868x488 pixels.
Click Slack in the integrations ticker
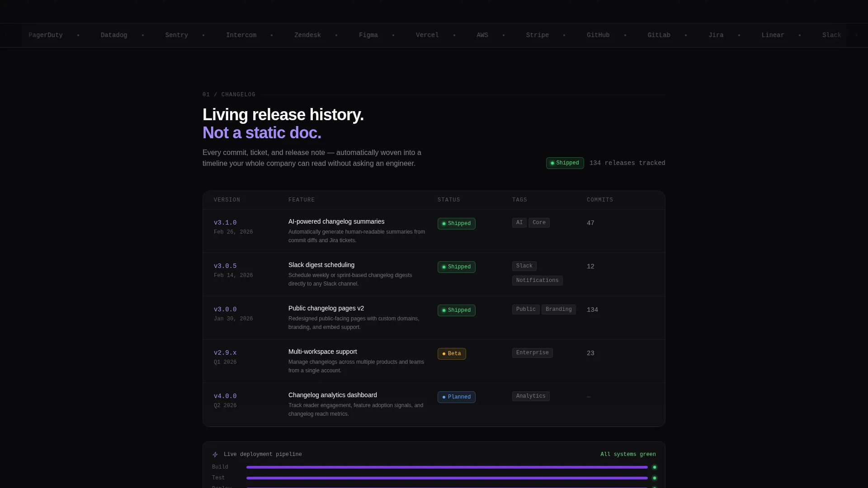(832, 35)
